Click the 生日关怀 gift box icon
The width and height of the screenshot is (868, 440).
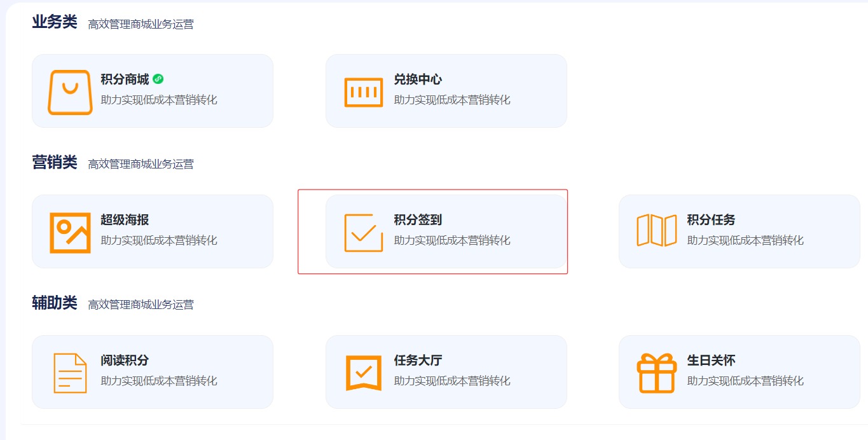[x=657, y=373]
